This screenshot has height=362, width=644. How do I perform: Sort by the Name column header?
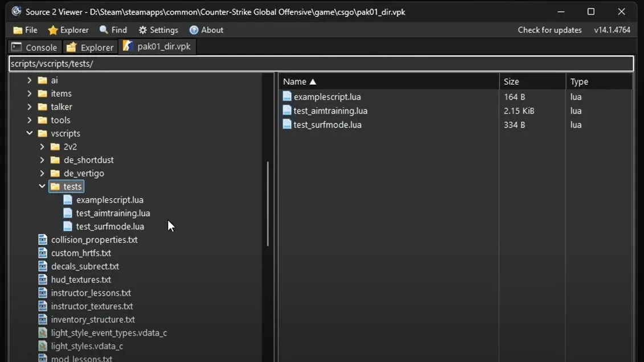click(x=389, y=81)
